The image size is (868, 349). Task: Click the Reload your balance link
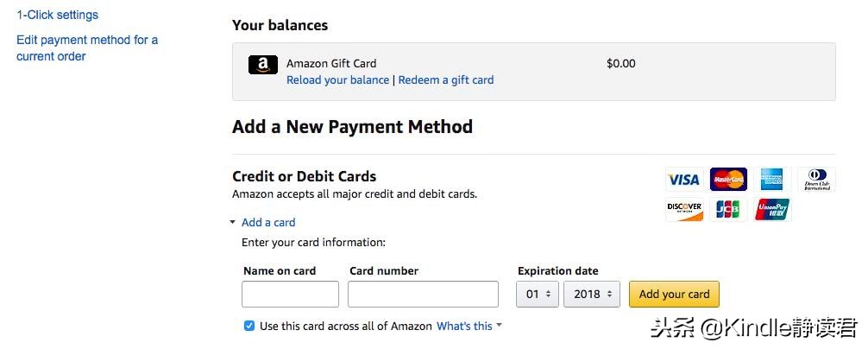(x=337, y=80)
